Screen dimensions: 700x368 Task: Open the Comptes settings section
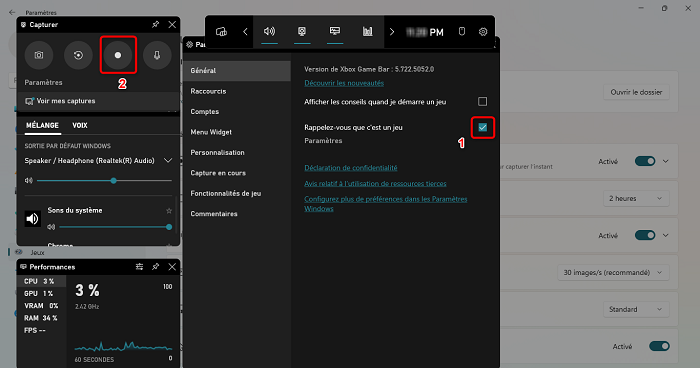tap(237, 112)
